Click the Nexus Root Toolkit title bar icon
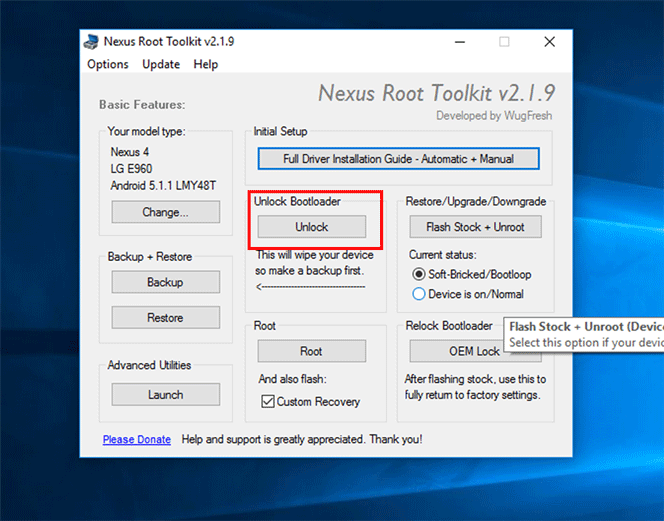The width and height of the screenshot is (664, 521). point(91,42)
